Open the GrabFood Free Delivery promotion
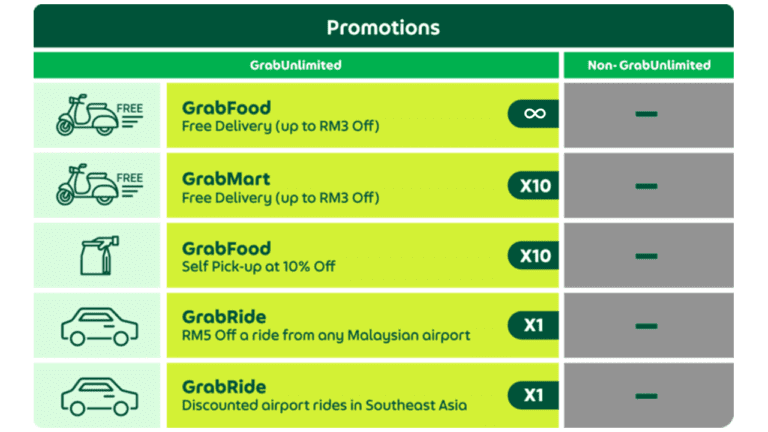The height and width of the screenshot is (432, 768). (x=280, y=116)
